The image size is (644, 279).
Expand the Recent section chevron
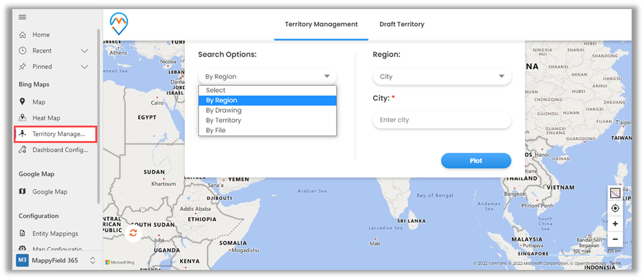85,51
